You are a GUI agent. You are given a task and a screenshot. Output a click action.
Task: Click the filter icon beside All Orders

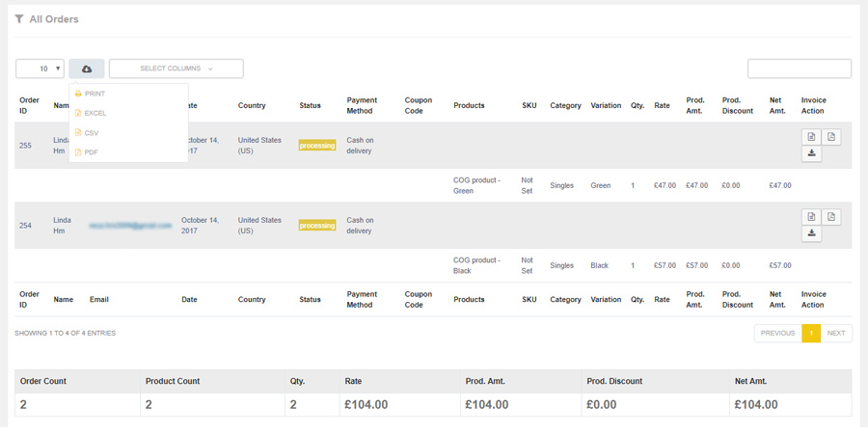[19, 19]
